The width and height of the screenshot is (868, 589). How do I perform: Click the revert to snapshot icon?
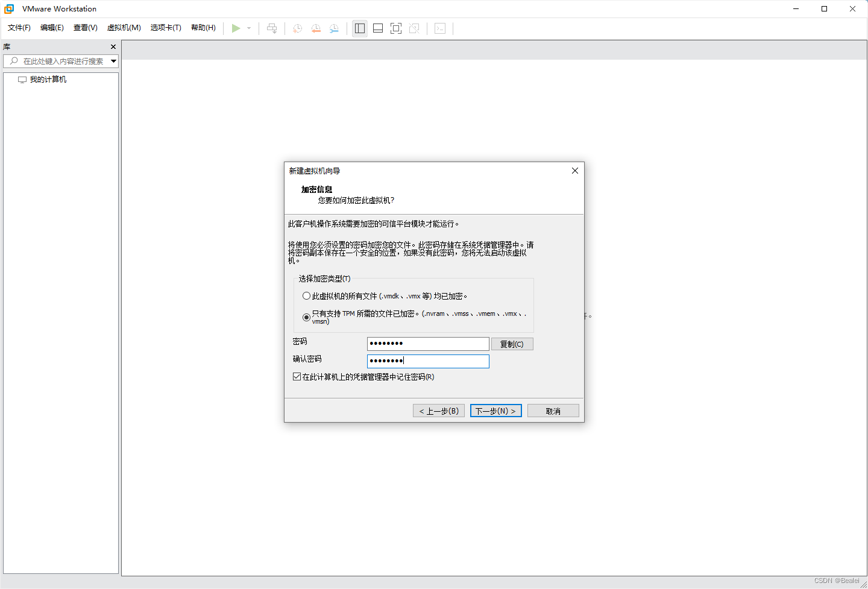[316, 28]
